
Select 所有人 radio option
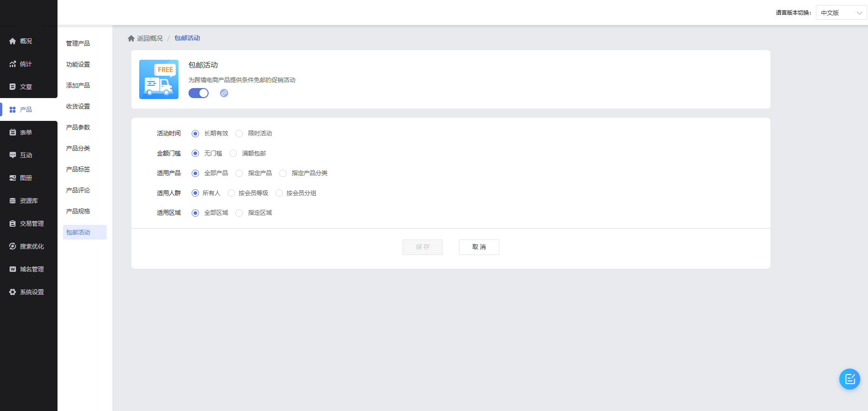[x=195, y=193]
